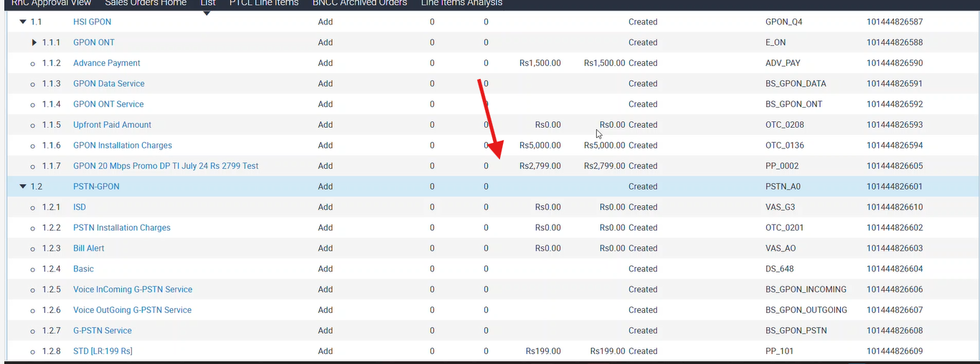The image size is (980, 364).
Task: Click asset number 101444826601
Action: click(894, 187)
